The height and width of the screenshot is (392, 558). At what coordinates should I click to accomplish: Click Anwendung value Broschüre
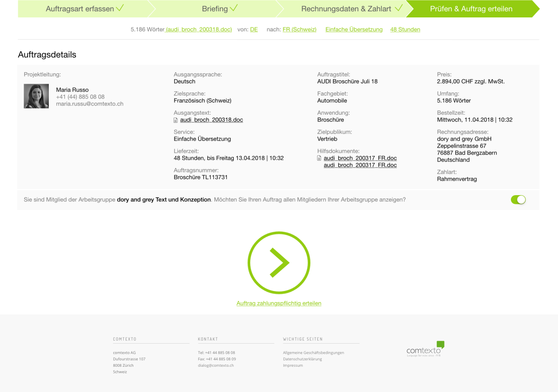330,120
